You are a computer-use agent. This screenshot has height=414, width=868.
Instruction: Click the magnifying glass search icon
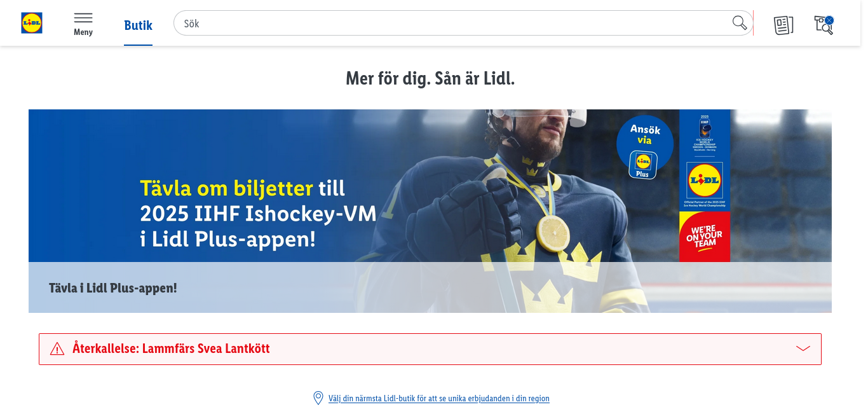point(740,23)
